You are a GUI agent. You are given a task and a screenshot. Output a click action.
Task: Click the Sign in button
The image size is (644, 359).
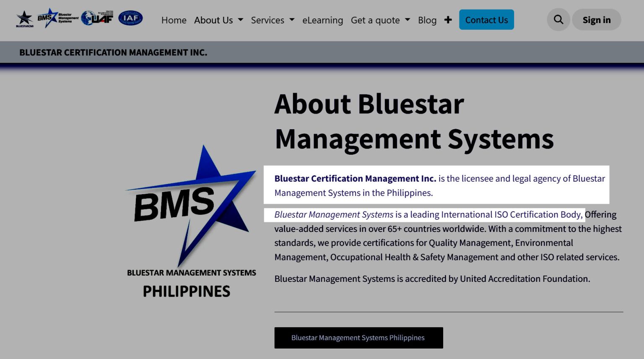tap(596, 19)
